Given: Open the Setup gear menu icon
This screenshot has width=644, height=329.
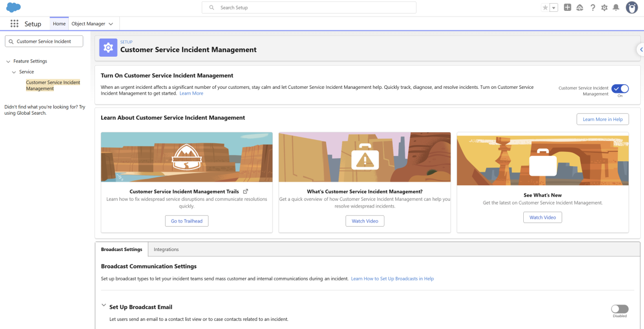Looking at the screenshot, I should pyautogui.click(x=604, y=8).
